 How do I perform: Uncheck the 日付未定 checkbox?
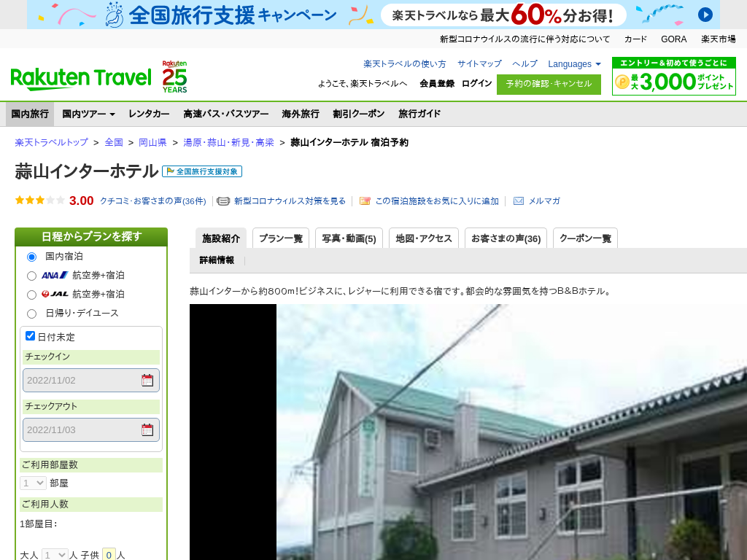coord(30,335)
